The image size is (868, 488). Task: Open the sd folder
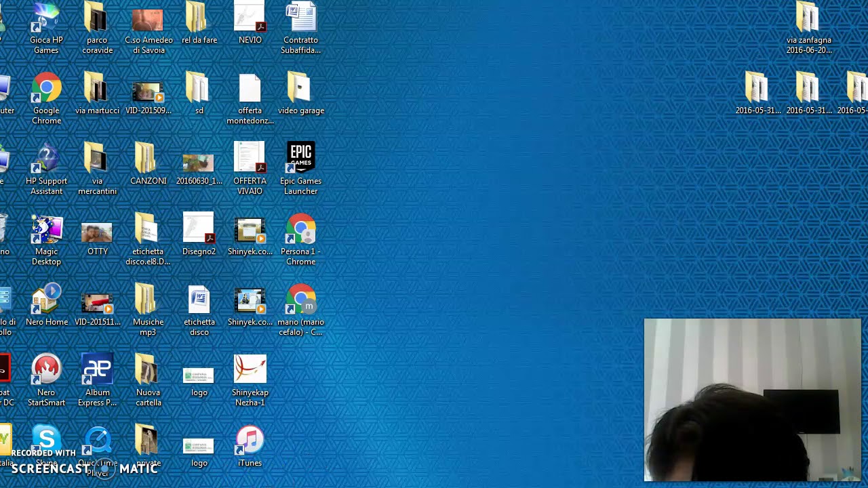click(199, 94)
